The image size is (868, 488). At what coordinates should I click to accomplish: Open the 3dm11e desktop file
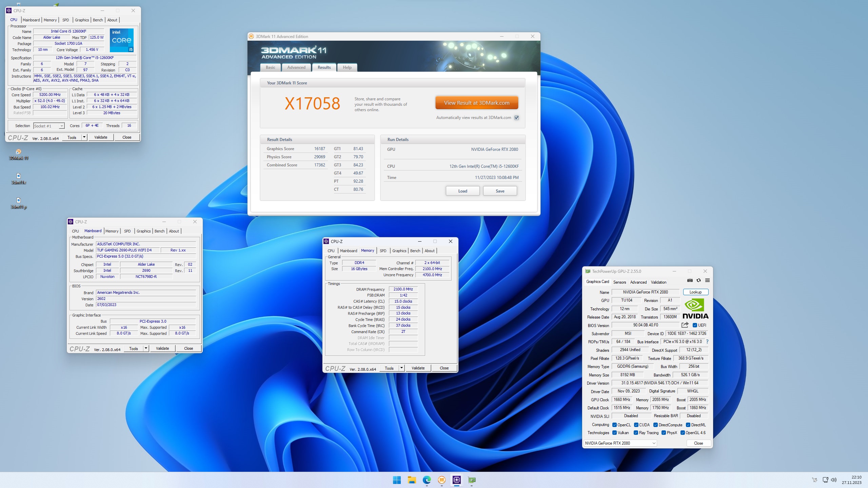[x=19, y=179]
